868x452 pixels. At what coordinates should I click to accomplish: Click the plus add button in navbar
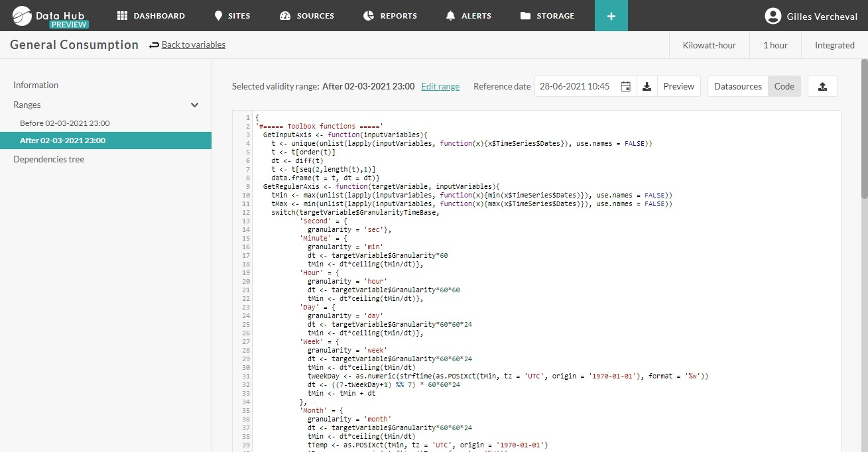[x=611, y=15]
